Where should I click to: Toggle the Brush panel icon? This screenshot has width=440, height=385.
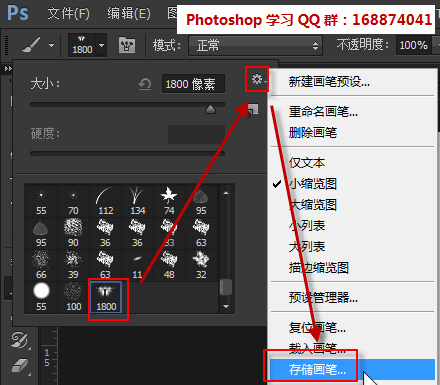click(127, 45)
